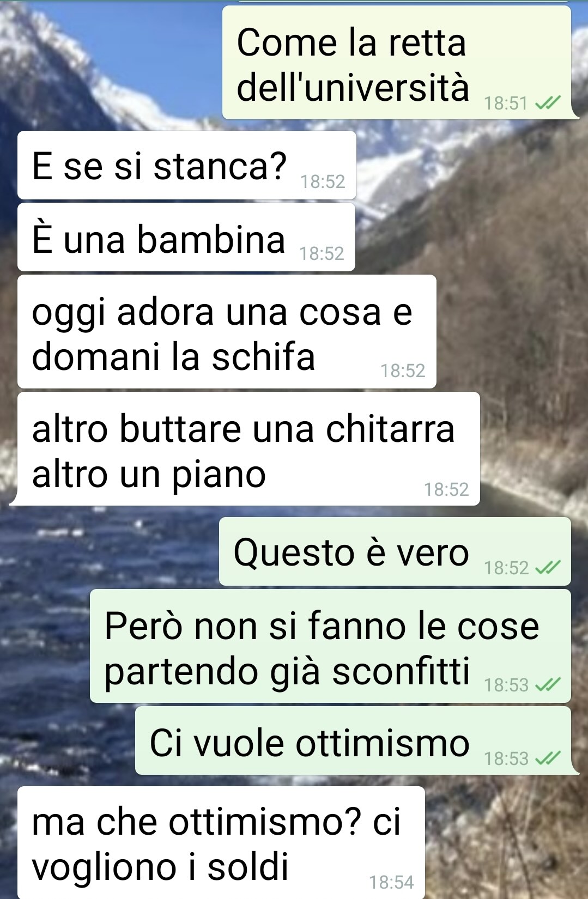588x899 pixels.
Task: Tap the 18:52 time on 'E se si stanca?'
Action: [x=323, y=181]
